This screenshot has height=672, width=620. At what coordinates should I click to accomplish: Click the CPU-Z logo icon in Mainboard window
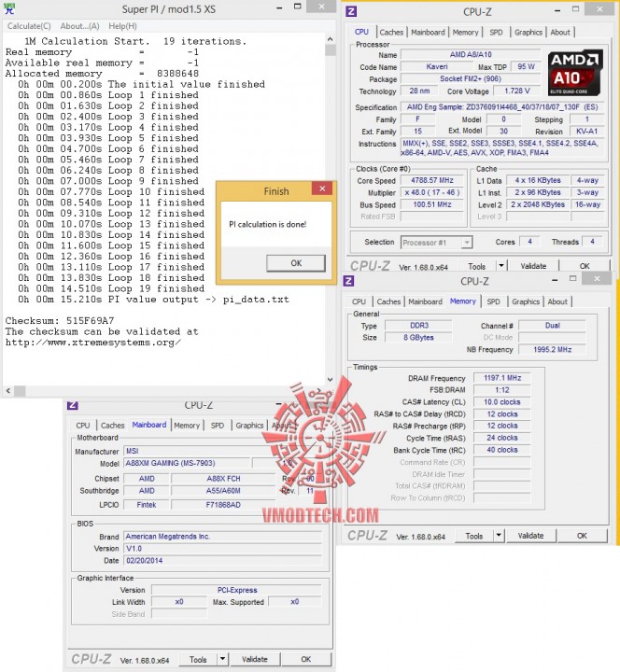click(x=73, y=404)
